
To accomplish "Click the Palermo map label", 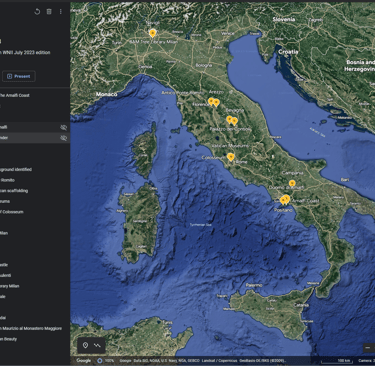I will tap(254, 285).
